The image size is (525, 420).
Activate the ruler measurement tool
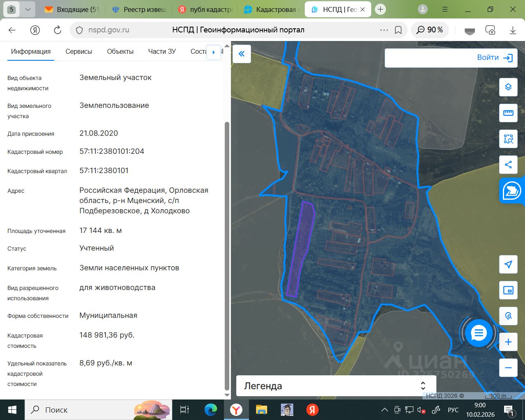click(x=508, y=113)
